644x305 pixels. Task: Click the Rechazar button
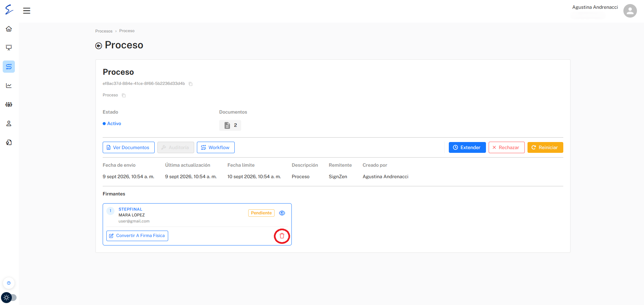pos(507,147)
